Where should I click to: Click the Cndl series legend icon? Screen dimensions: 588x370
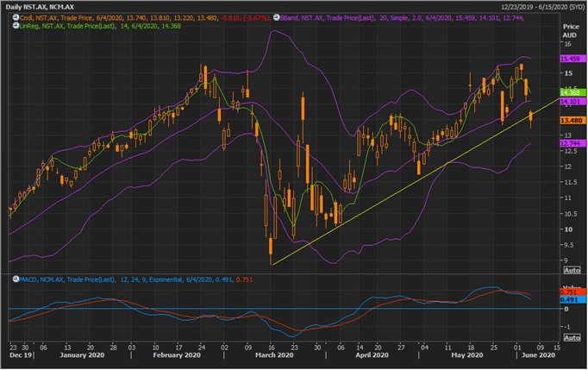click(x=16, y=17)
